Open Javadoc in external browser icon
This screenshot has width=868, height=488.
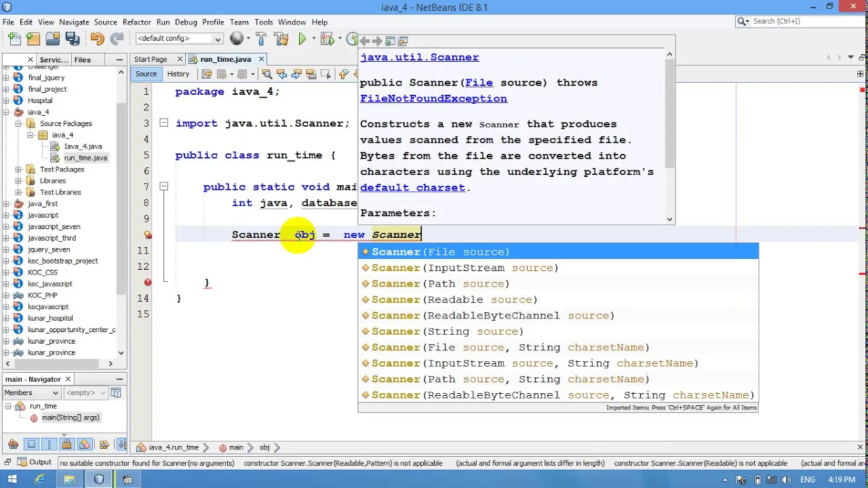pos(390,41)
